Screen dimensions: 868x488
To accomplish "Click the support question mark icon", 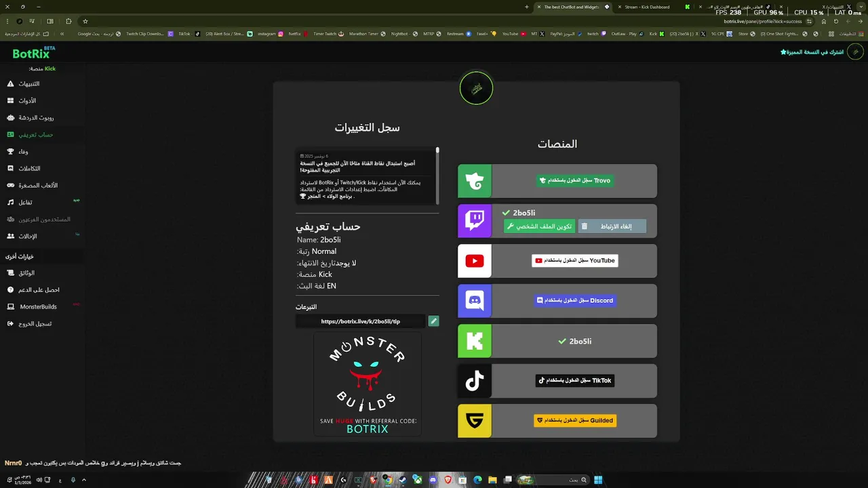I will 10,290.
